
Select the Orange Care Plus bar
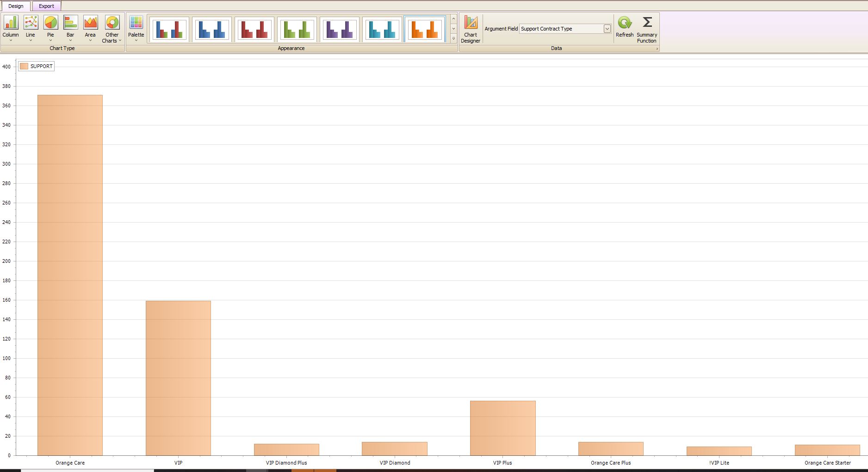click(x=611, y=449)
